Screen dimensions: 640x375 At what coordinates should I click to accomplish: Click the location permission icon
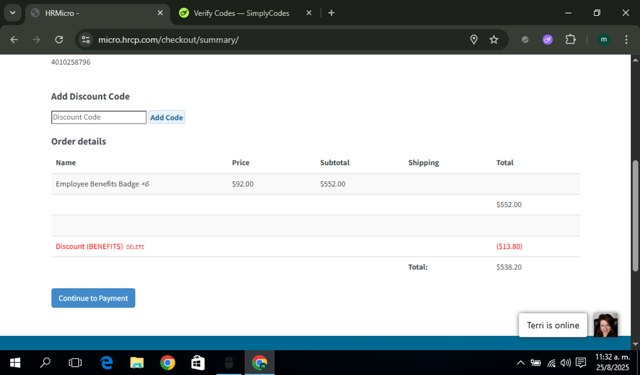(x=473, y=40)
